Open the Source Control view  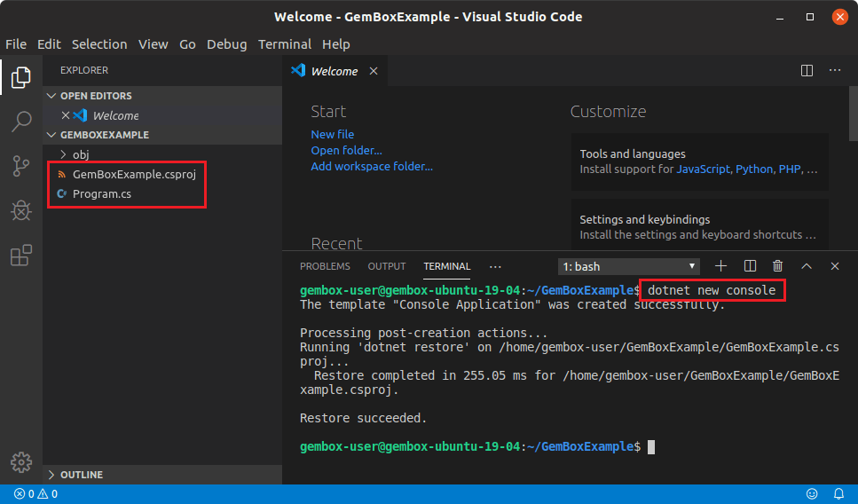21,165
